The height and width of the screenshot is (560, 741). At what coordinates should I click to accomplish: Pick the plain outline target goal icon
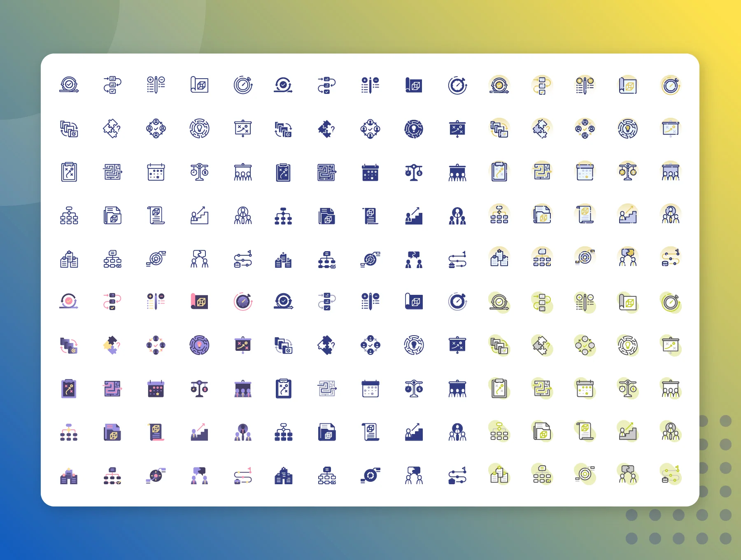[156, 259]
